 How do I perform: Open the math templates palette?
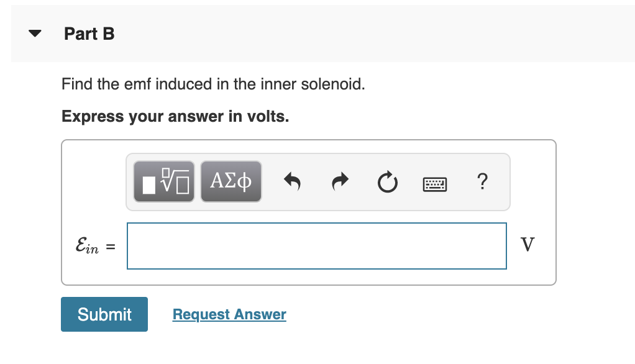(164, 181)
